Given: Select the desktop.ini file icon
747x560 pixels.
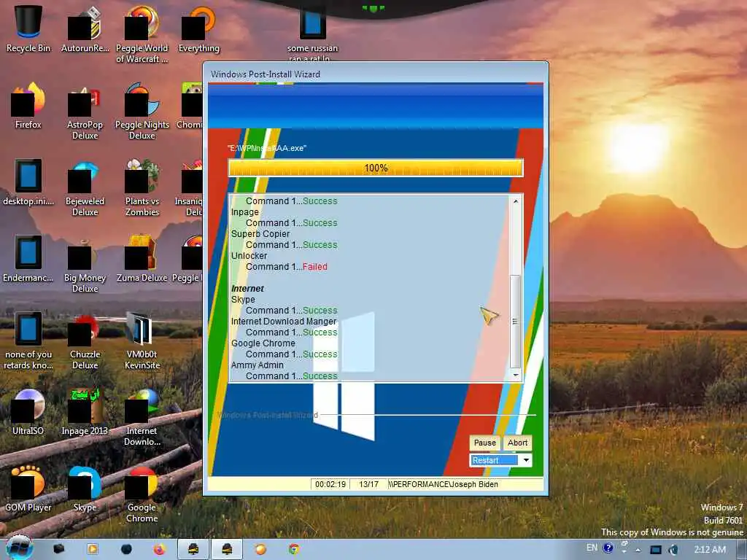Looking at the screenshot, I should pyautogui.click(x=28, y=182).
